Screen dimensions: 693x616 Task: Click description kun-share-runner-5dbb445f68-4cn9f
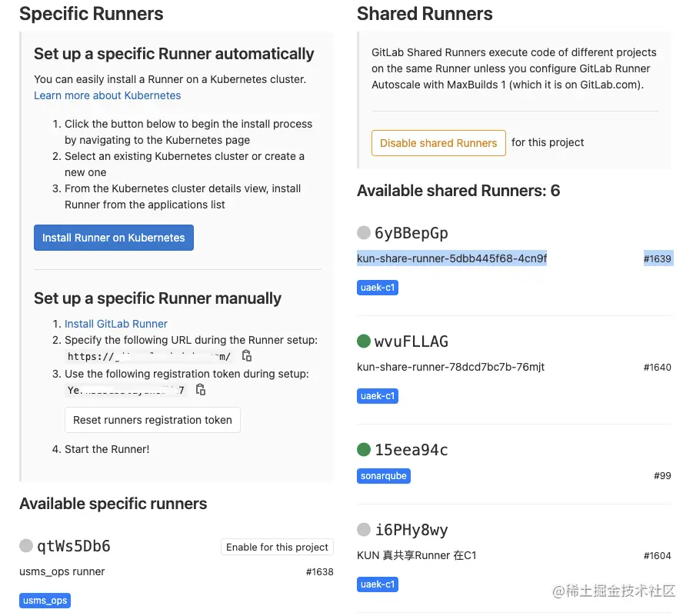451,258
